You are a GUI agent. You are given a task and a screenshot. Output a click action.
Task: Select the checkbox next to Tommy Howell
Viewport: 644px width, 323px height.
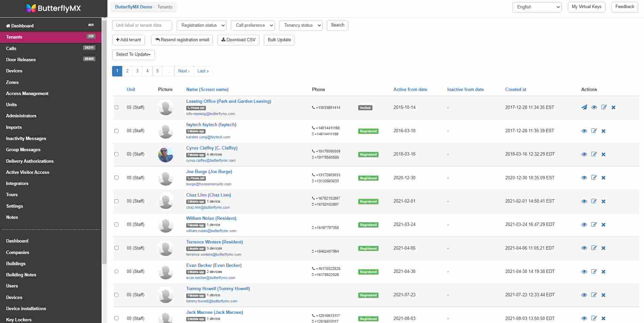[x=116, y=295]
